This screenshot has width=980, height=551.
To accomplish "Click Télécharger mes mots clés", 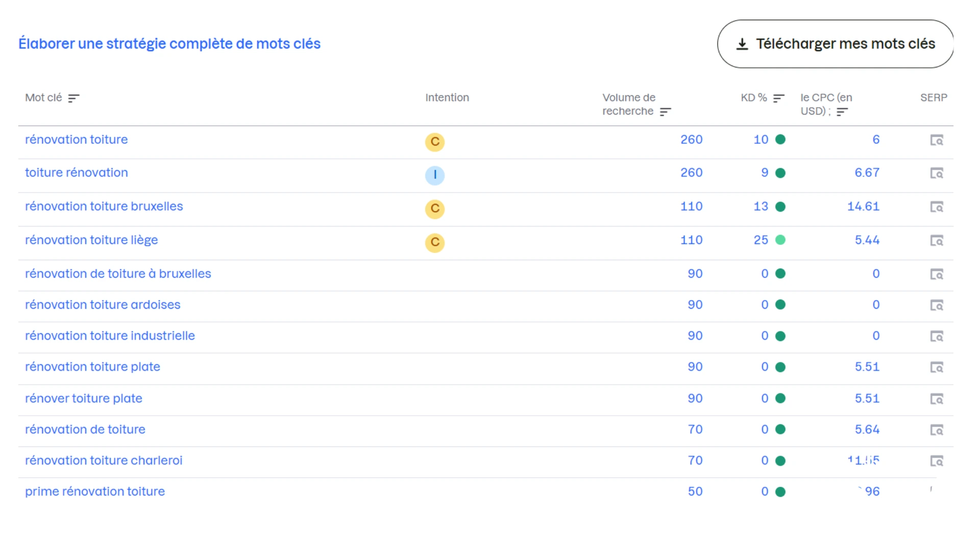I will [835, 44].
